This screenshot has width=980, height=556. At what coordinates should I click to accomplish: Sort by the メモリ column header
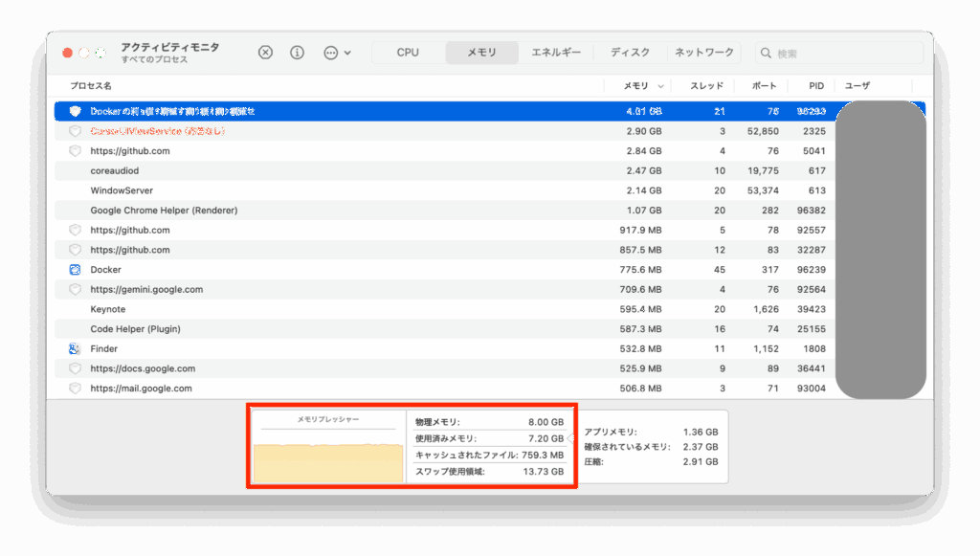[635, 86]
